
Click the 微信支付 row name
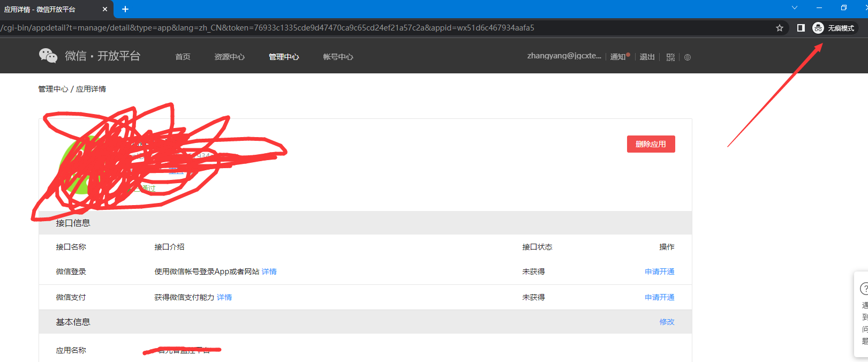[x=71, y=297]
